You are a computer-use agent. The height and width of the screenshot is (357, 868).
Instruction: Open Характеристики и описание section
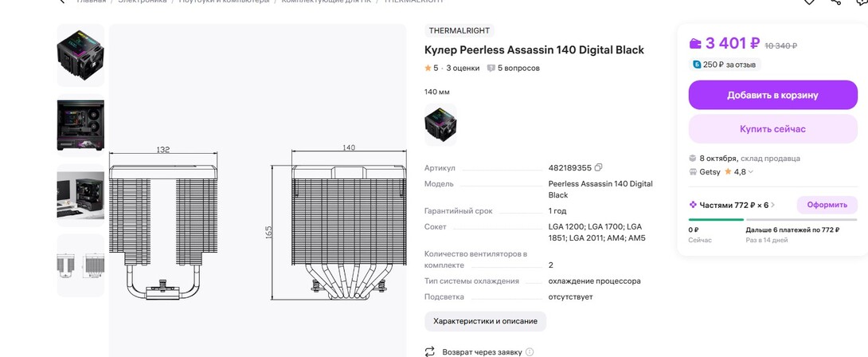[485, 321]
